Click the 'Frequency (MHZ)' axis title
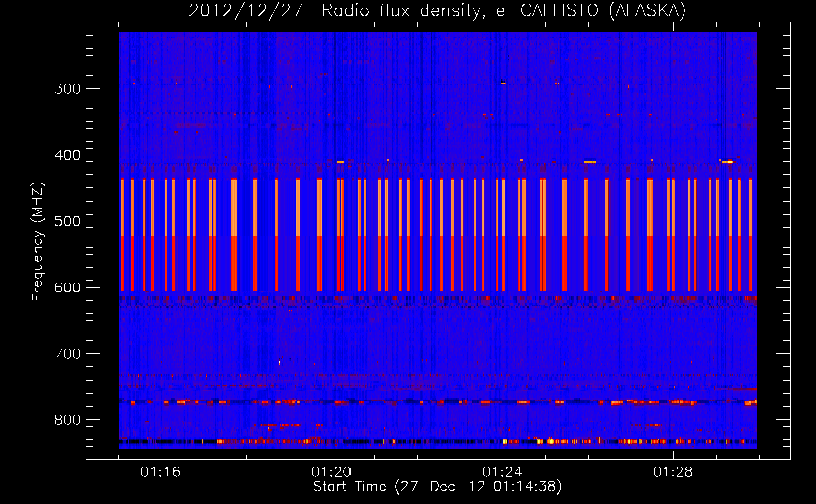 click(38, 242)
